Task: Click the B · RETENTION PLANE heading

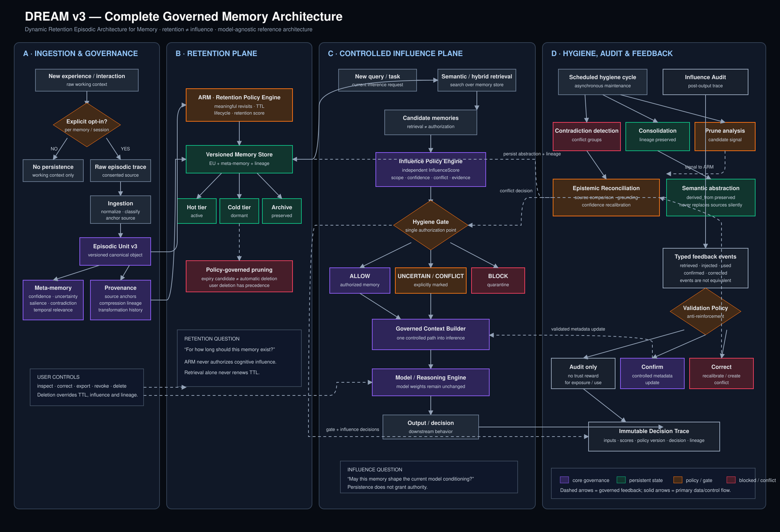Action: (216, 54)
